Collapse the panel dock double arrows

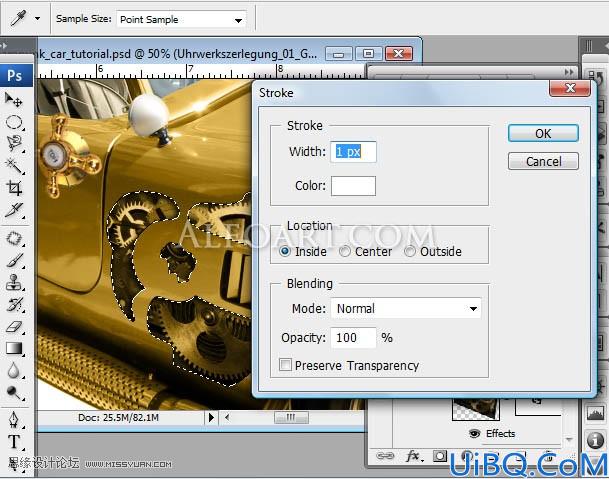coord(569,72)
